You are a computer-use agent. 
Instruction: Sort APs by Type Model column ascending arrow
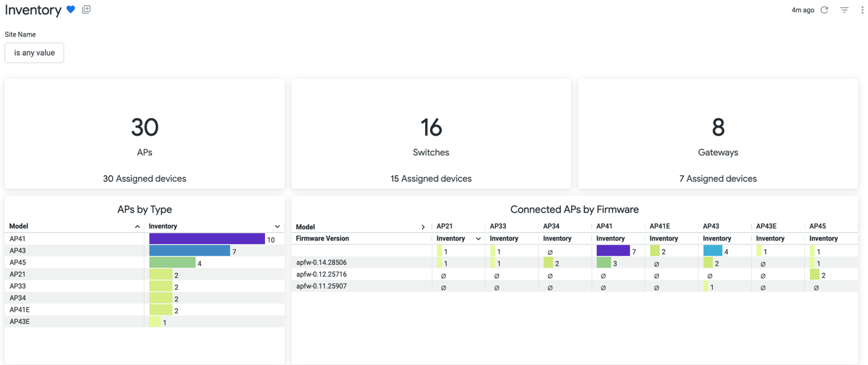[x=137, y=227]
